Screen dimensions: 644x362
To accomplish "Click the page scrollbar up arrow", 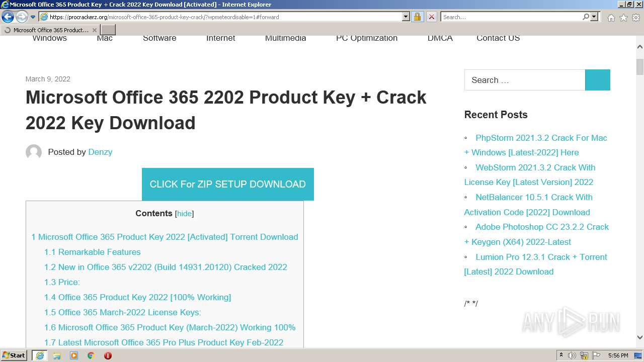I will click(x=640, y=46).
